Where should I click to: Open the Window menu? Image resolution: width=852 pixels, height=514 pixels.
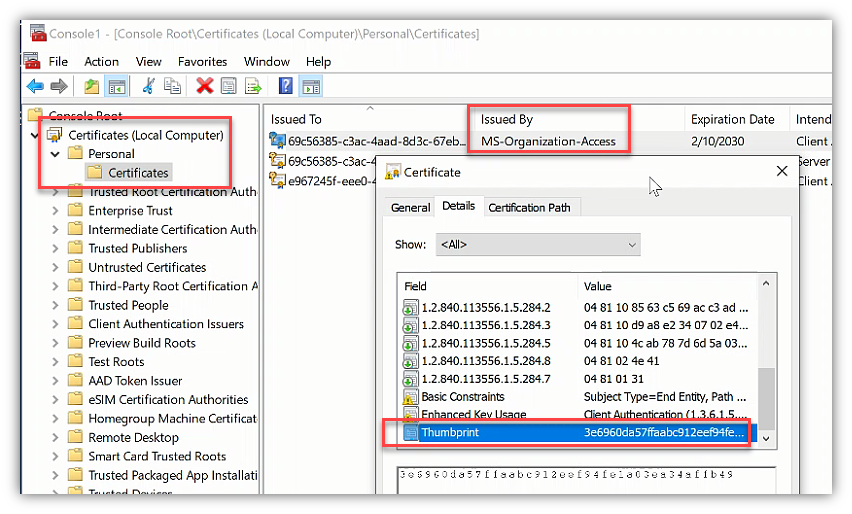point(266,62)
